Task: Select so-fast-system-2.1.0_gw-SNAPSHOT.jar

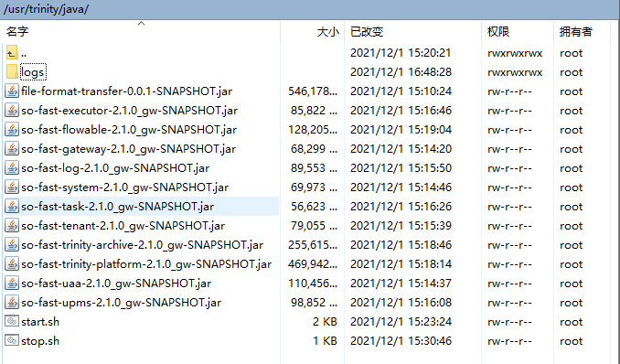Action: 124,187
